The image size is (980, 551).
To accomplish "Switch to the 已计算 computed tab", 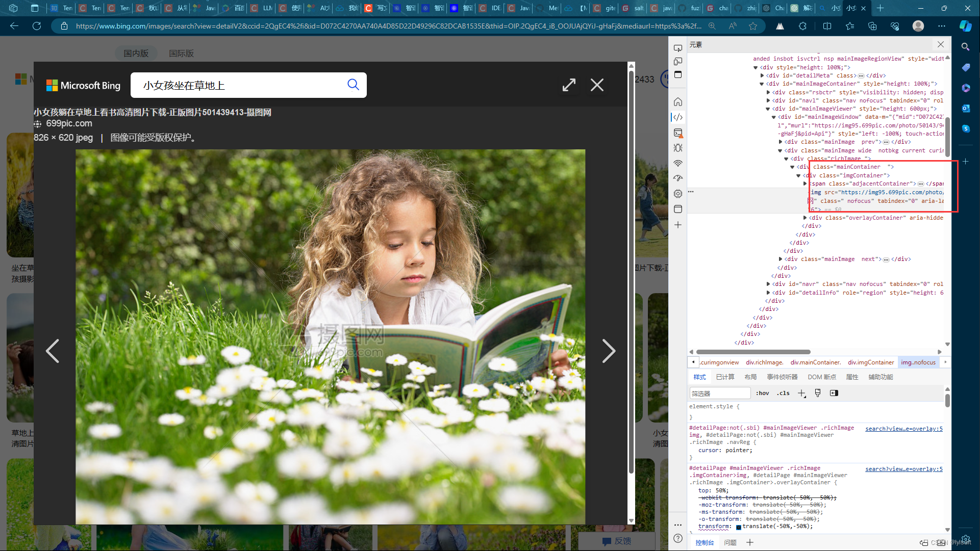I will 725,377.
